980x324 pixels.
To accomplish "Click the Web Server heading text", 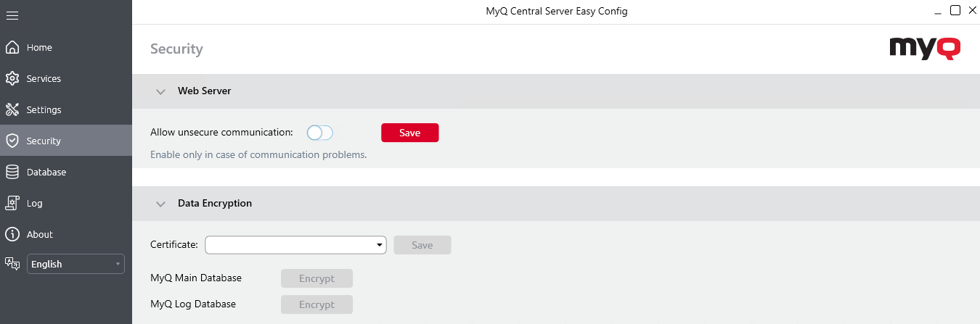I will (205, 91).
